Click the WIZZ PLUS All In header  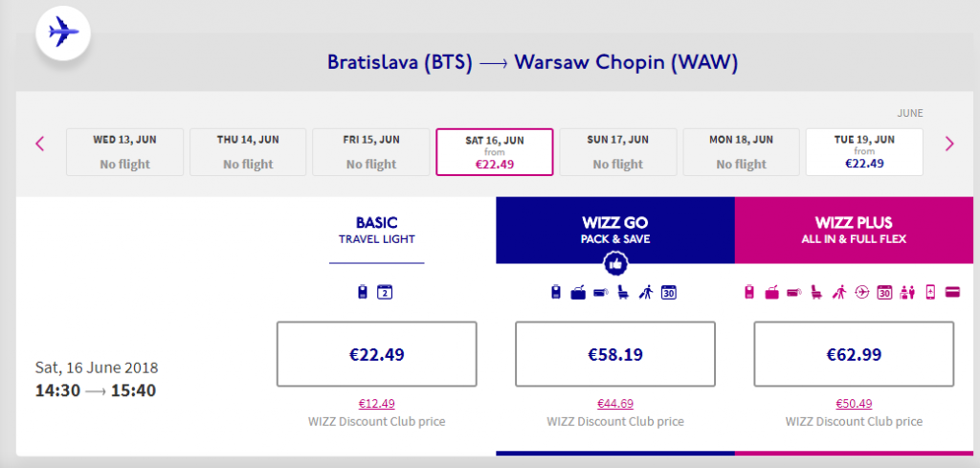click(855, 230)
